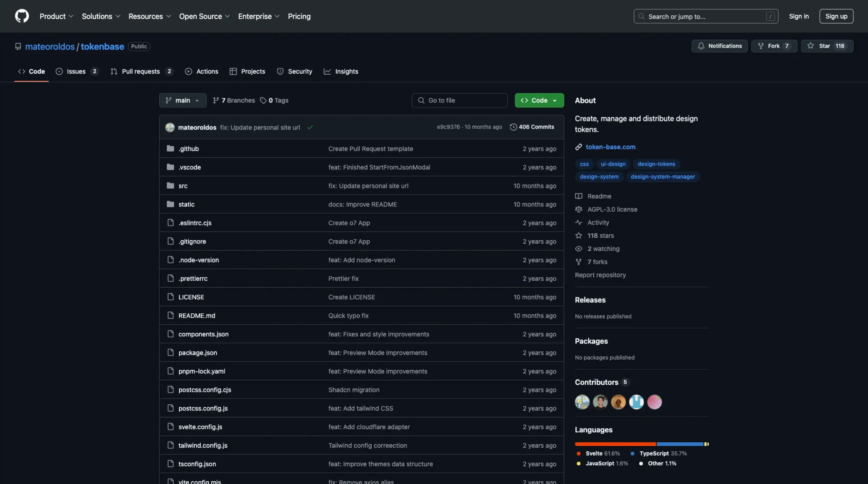Click the 2 watching link
The width and height of the screenshot is (868, 484).
[603, 249]
